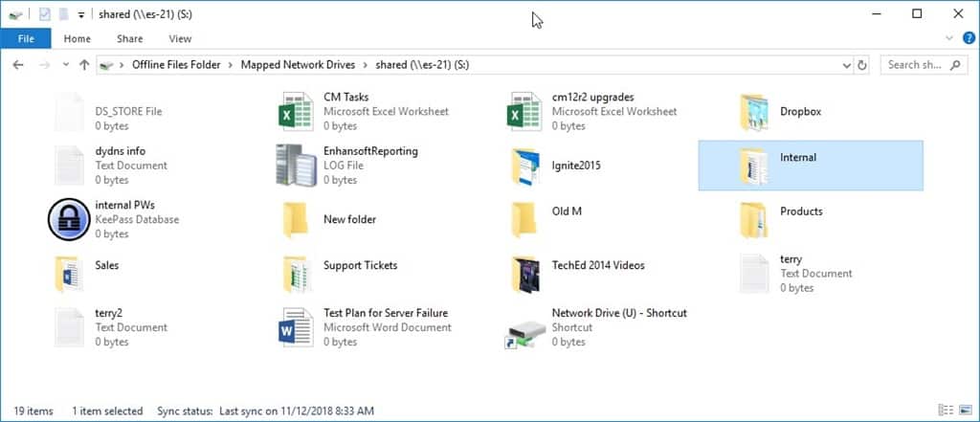Click in the Search box
Viewport: 980px width, 422px height.
point(914,65)
